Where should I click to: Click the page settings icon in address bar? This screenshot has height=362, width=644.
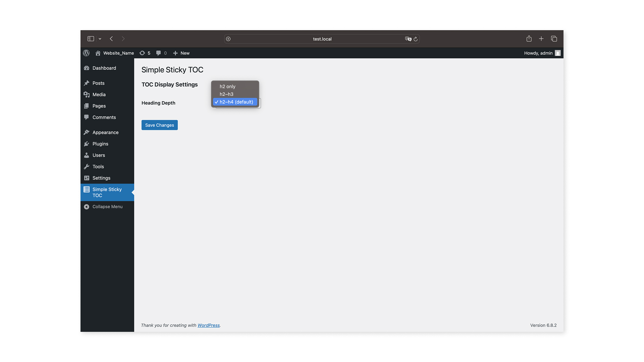click(228, 39)
